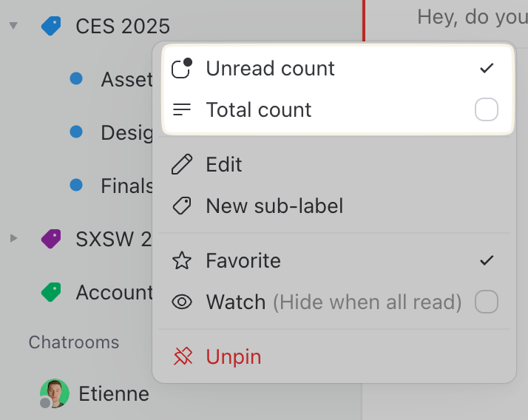The height and width of the screenshot is (420, 528).
Task: Click the blue dot beside Finals sub-label
Action: click(x=75, y=185)
